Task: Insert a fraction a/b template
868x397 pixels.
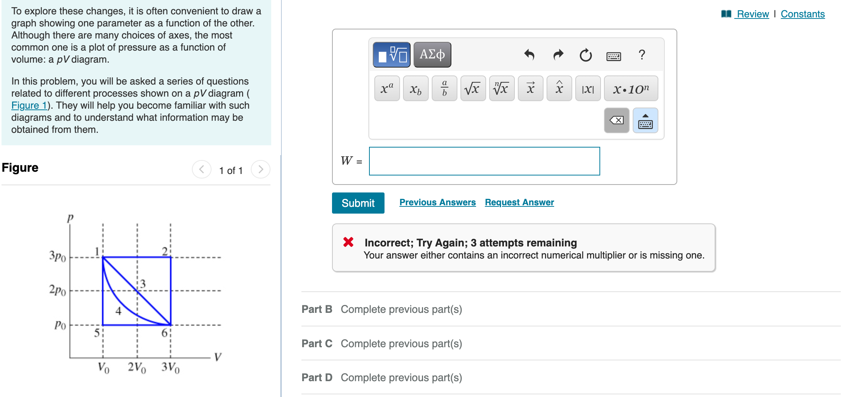Action: click(x=444, y=88)
